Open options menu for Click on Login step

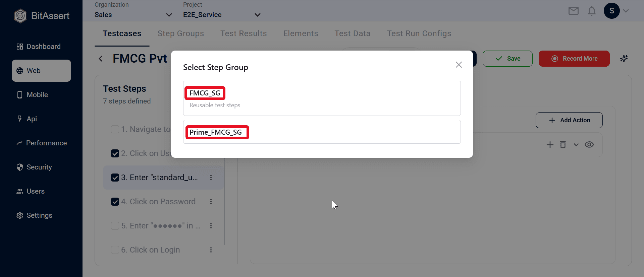[211, 250]
